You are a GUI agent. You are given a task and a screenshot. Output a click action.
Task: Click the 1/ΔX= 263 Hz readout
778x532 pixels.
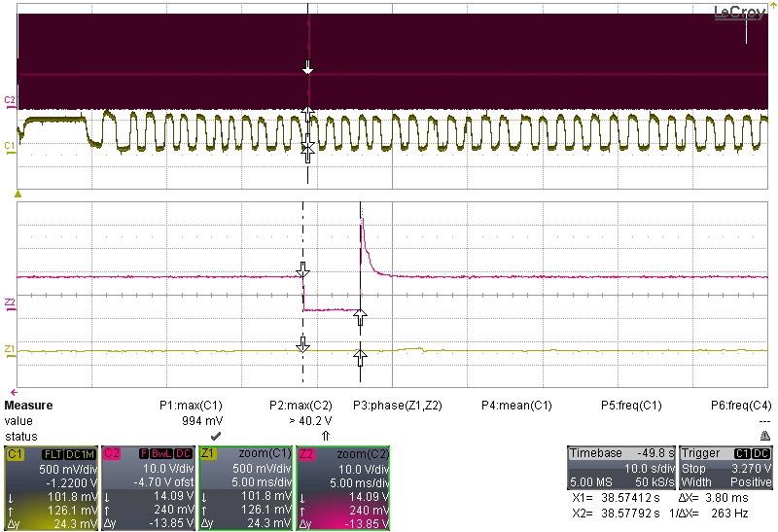[709, 514]
